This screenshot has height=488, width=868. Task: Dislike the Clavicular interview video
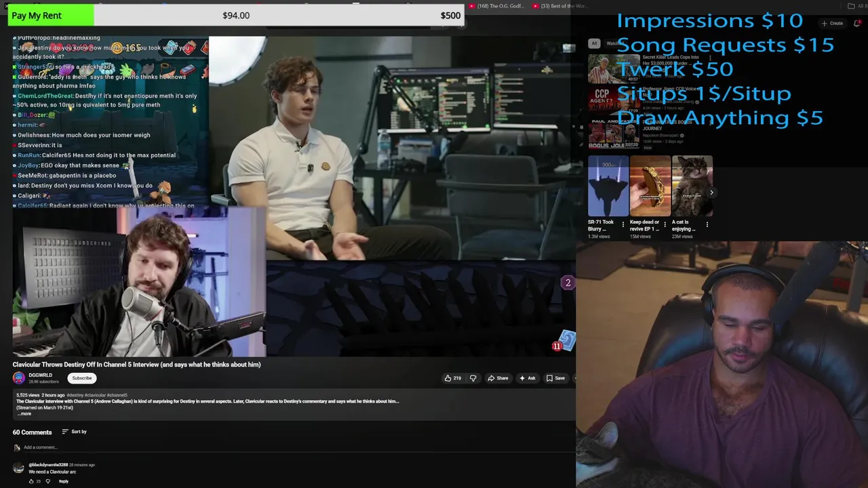pyautogui.click(x=473, y=378)
